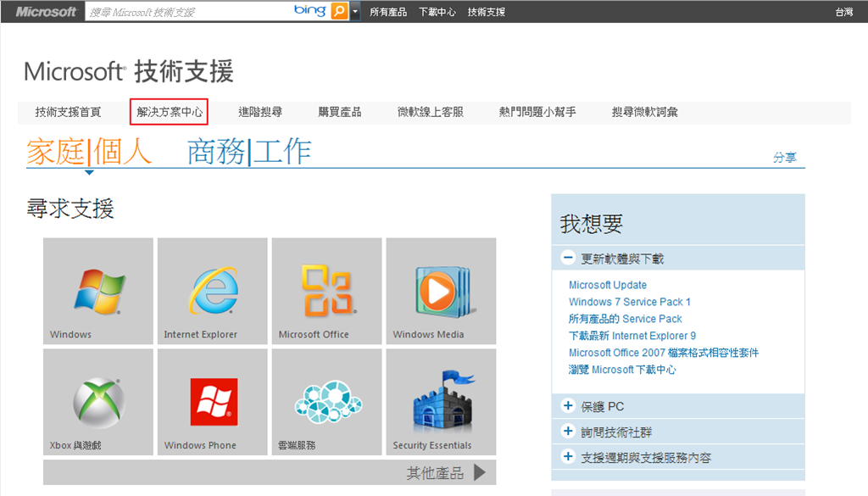Go to 技術支援首頁 tab

(x=68, y=112)
